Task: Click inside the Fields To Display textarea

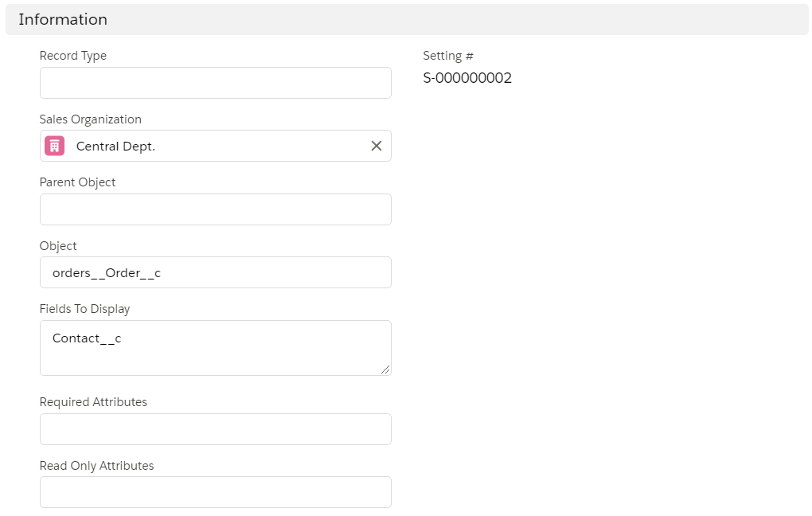Action: click(215, 348)
